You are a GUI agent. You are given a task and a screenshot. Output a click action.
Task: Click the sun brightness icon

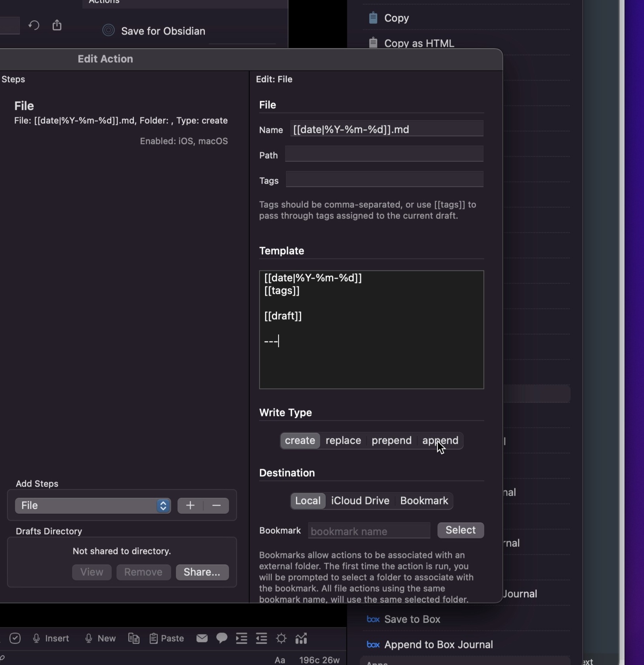click(281, 638)
